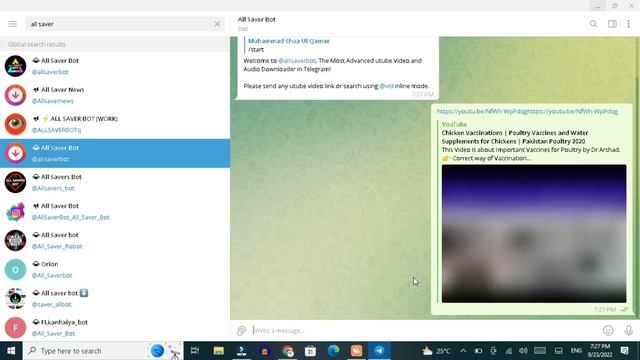Open the three-dot chat options menu
This screenshot has height=360, width=640.
[629, 24]
